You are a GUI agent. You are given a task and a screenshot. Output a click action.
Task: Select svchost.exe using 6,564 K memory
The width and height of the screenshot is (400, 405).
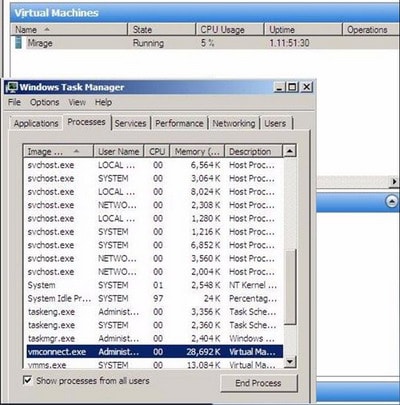[155, 165]
